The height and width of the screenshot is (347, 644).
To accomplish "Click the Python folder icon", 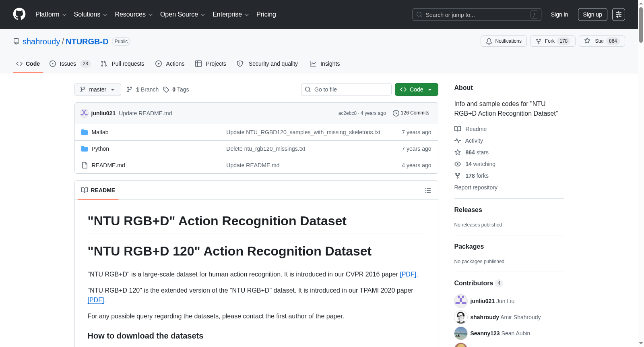I will [85, 149].
